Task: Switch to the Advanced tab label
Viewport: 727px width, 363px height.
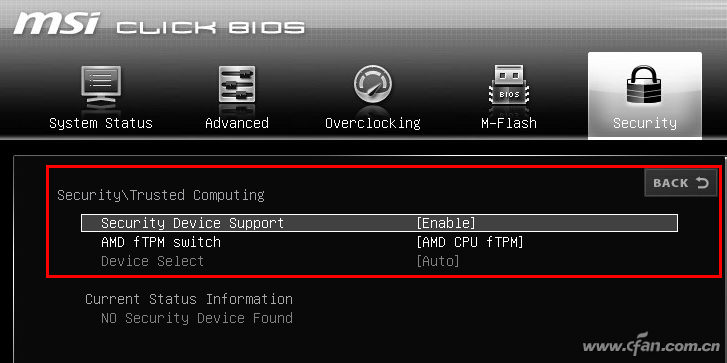Action: tap(237, 123)
